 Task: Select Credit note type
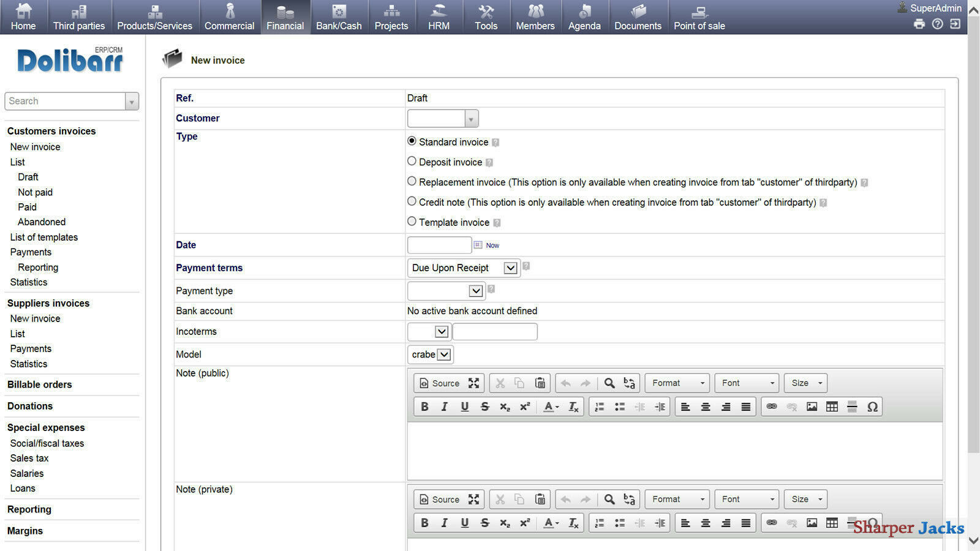coord(412,201)
